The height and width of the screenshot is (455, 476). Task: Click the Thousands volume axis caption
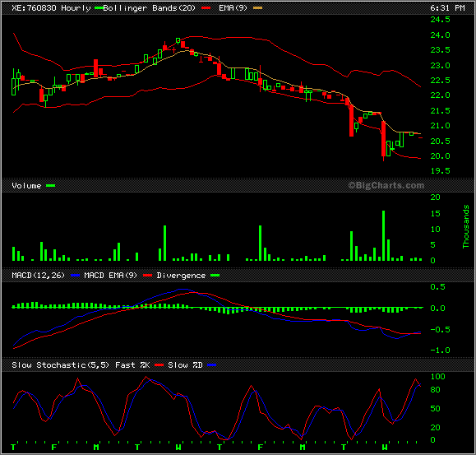point(465,226)
